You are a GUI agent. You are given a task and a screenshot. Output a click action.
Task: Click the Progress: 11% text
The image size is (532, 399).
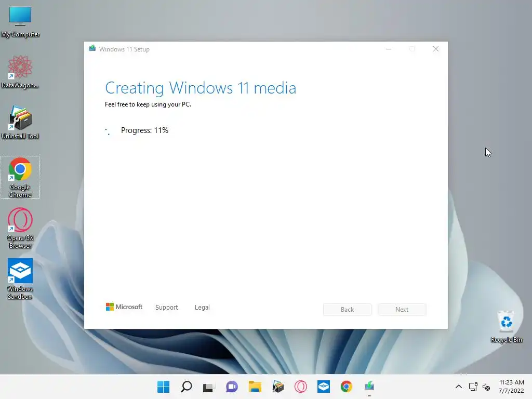pyautogui.click(x=144, y=130)
